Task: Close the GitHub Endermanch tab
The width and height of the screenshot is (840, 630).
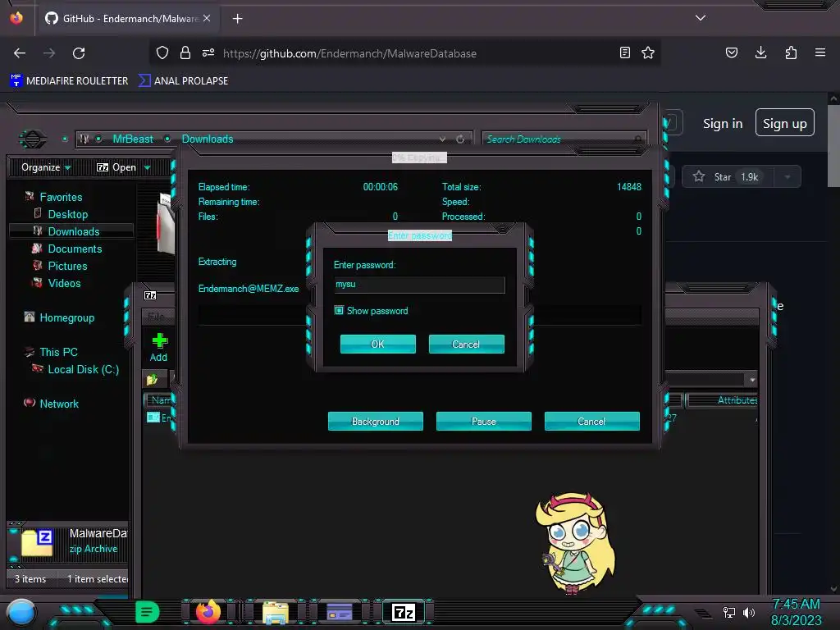Action: 207,18
